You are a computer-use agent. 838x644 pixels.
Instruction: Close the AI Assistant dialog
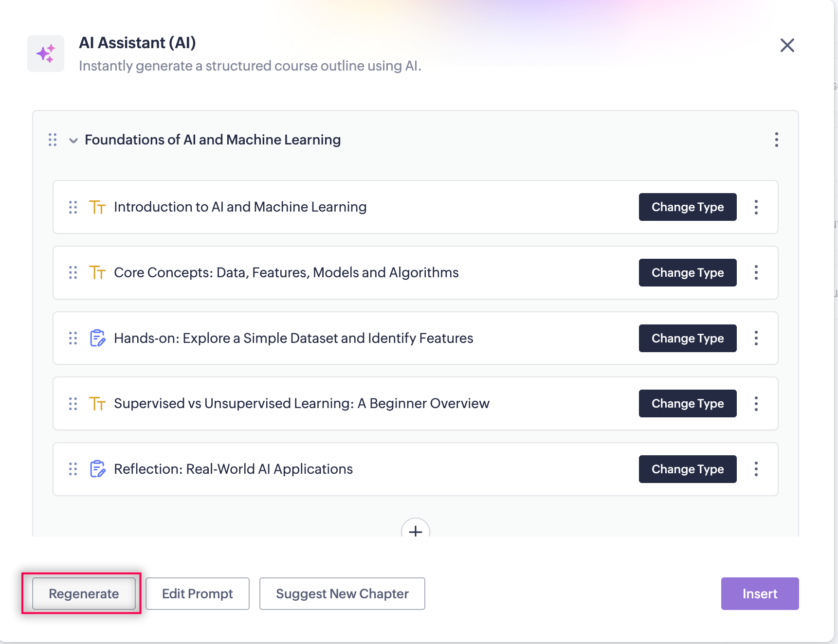pyautogui.click(x=787, y=45)
